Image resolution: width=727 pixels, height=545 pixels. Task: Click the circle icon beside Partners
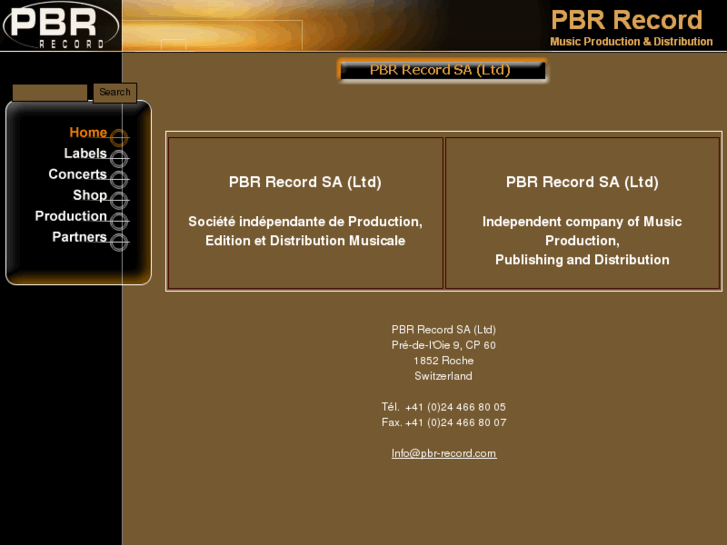point(119,242)
